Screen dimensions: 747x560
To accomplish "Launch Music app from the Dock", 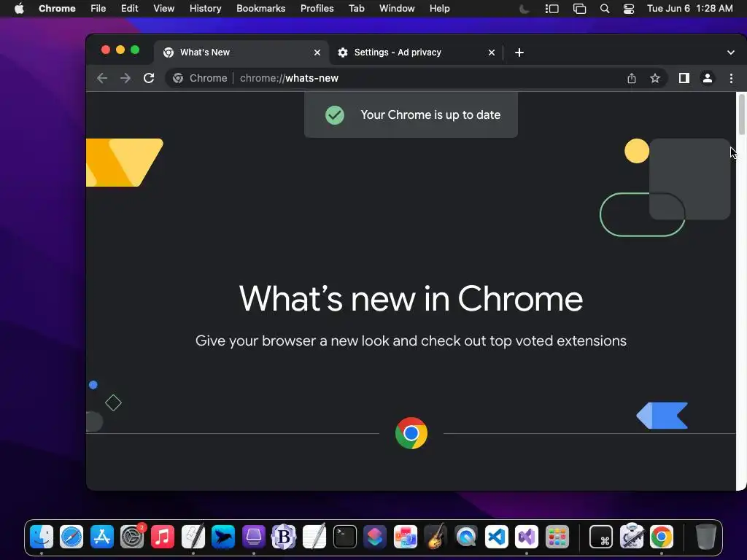I will pyautogui.click(x=163, y=537).
